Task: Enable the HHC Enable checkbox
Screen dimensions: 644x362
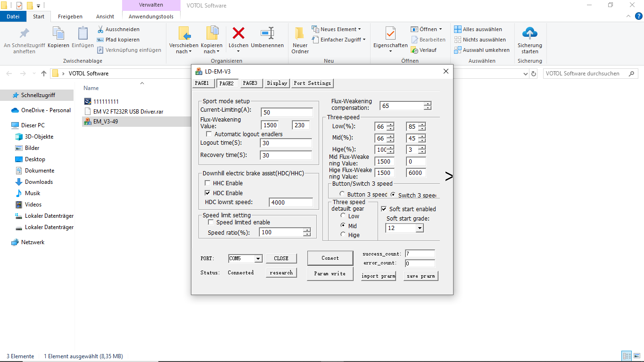Action: [207, 183]
